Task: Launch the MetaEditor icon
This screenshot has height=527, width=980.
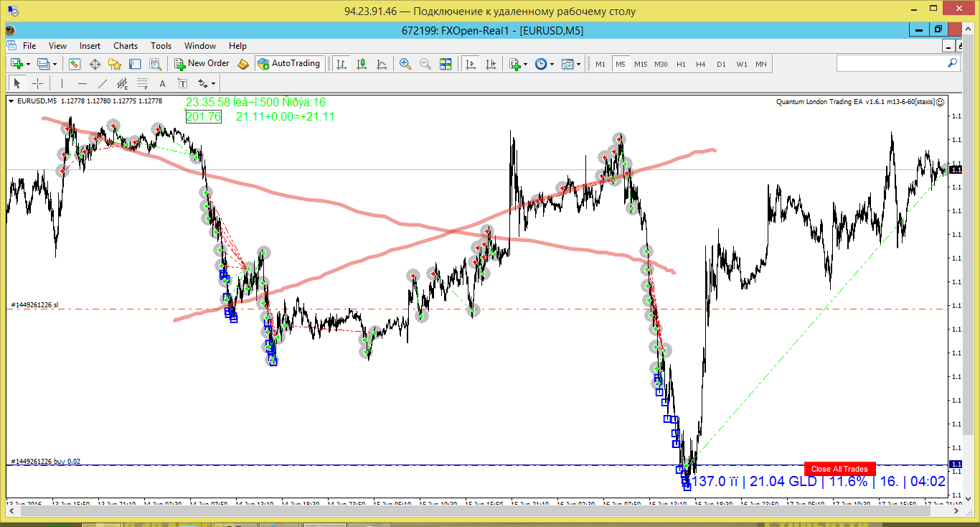Action: coord(243,64)
